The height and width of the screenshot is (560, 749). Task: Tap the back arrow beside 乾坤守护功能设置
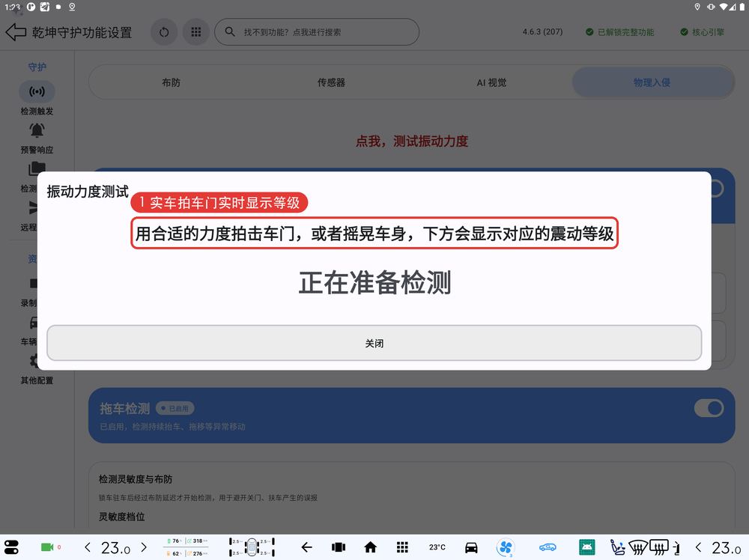pyautogui.click(x=16, y=32)
